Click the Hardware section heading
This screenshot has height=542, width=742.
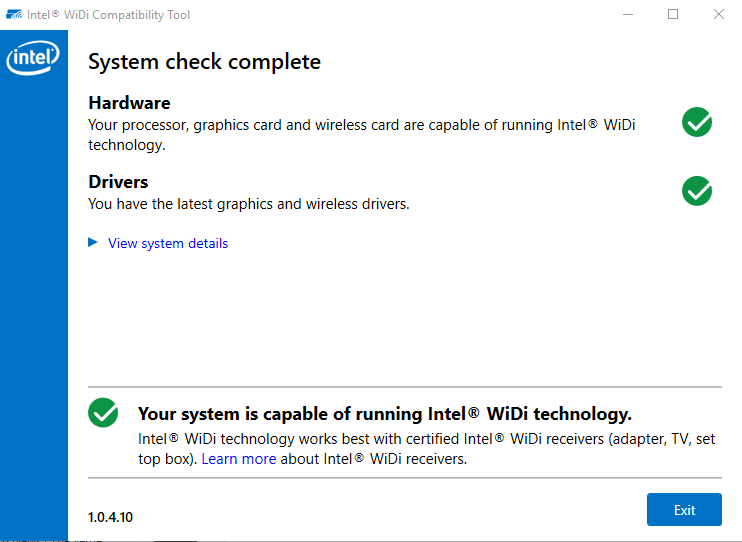[129, 103]
